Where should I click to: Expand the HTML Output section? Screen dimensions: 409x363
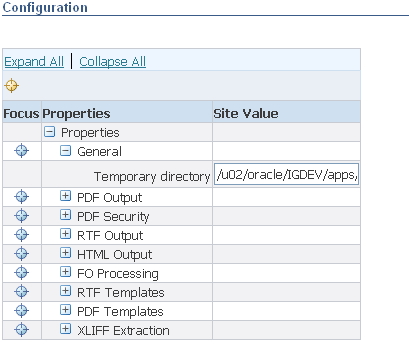tap(66, 253)
